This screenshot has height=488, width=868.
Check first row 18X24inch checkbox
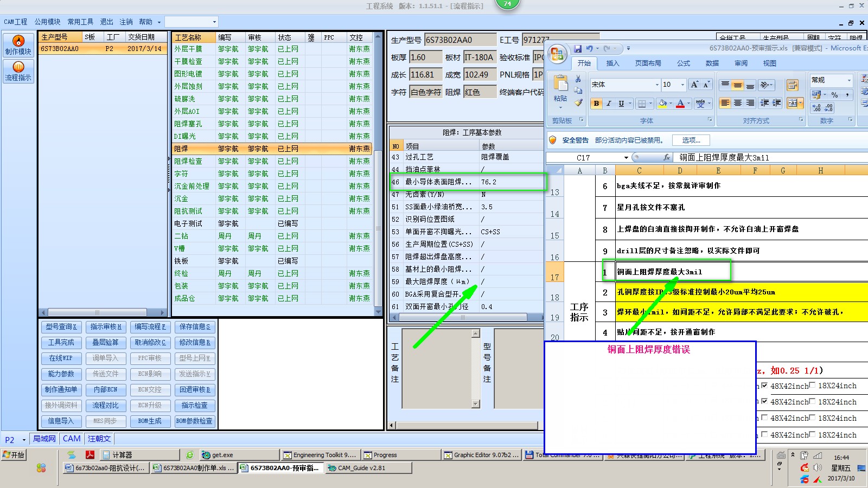click(813, 386)
